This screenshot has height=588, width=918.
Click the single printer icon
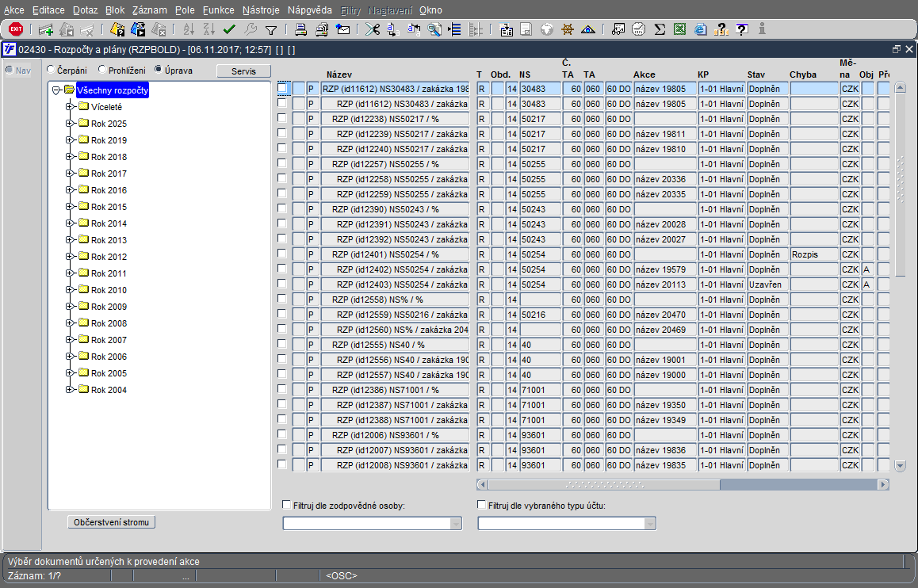[x=301, y=29]
